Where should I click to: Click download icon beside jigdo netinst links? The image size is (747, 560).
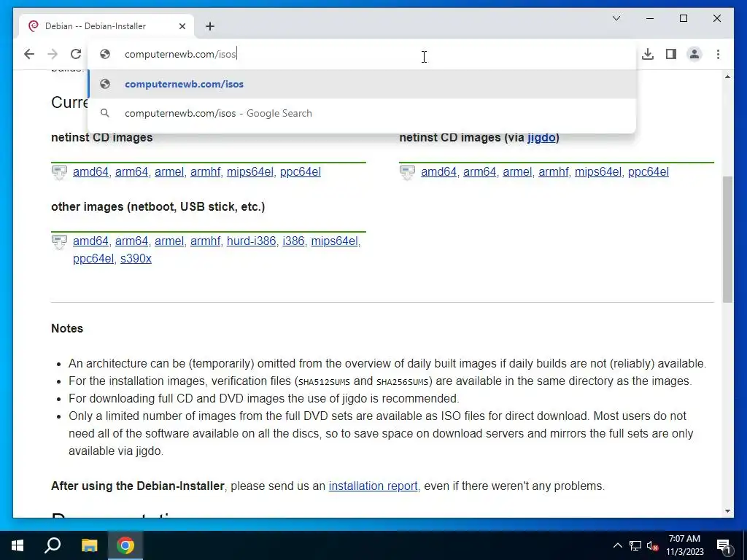[407, 172]
